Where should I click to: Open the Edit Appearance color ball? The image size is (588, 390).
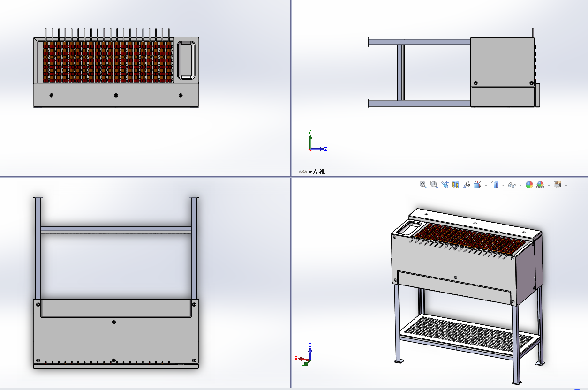[x=529, y=185]
